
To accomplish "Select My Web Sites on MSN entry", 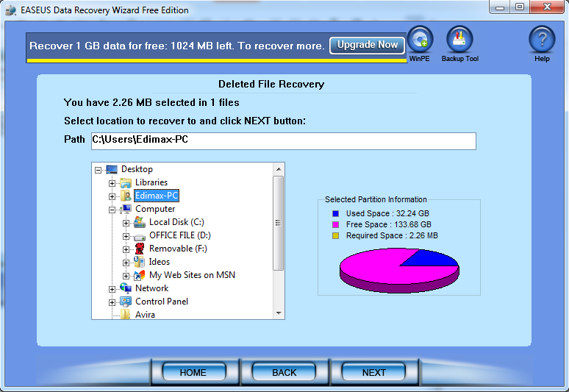I will [192, 275].
